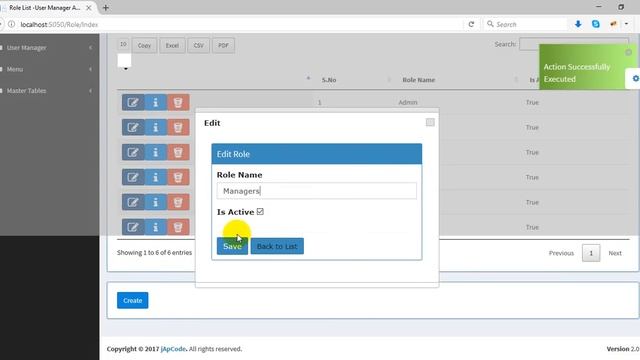The width and height of the screenshot is (640, 360).
Task: Click the site info icon beside the URL
Action: click(x=12, y=24)
